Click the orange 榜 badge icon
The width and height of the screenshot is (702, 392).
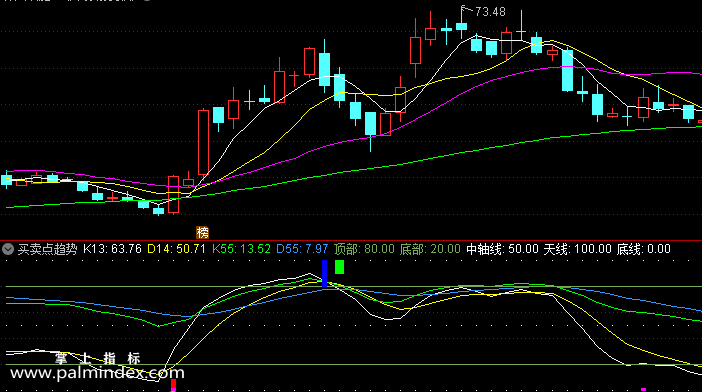pos(202,232)
